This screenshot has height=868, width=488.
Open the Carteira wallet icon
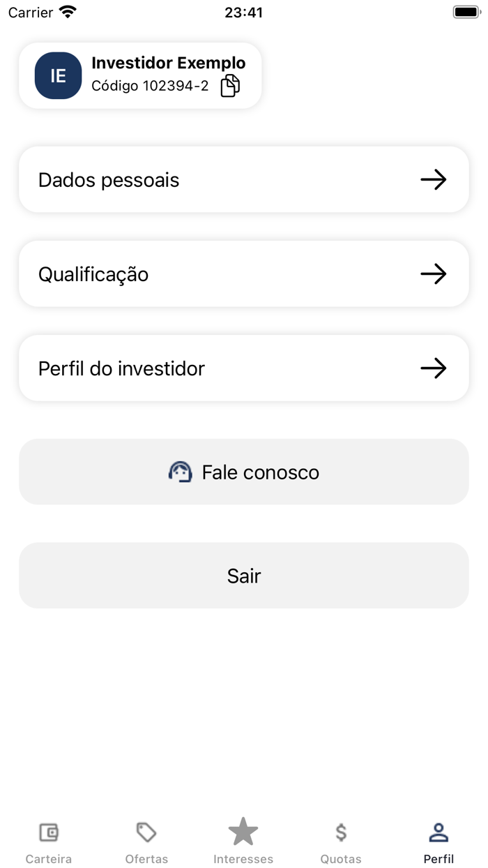tap(48, 832)
